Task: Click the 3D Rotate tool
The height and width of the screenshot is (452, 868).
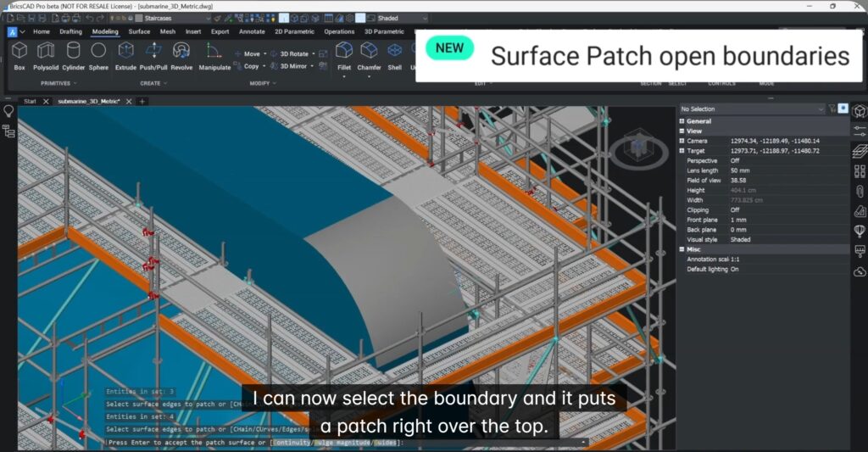Action: [x=290, y=53]
